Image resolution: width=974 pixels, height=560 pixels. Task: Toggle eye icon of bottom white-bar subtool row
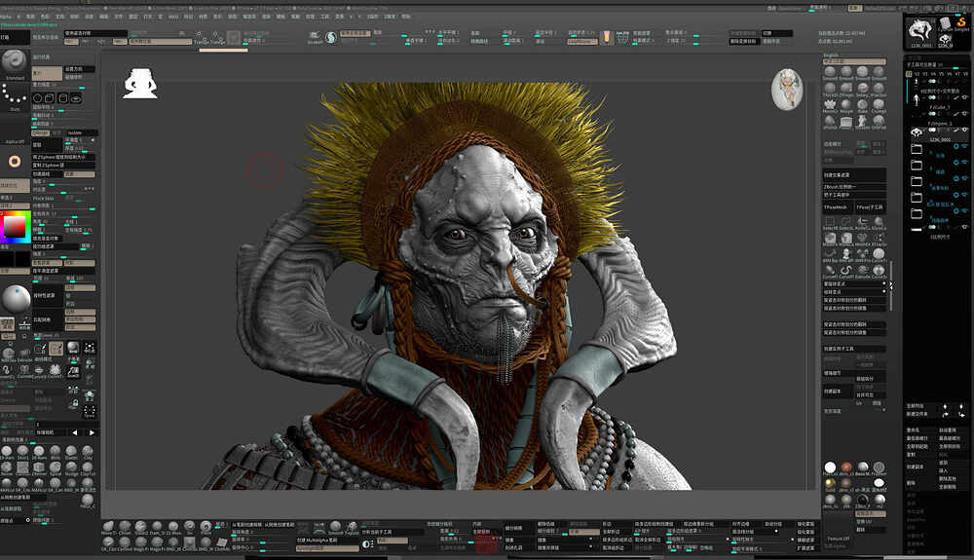tap(964, 227)
